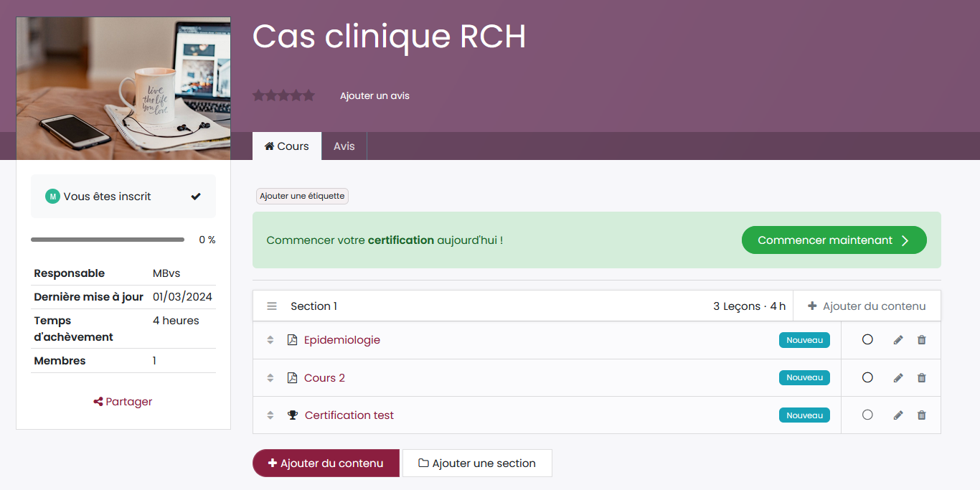
Task: Delete Cours 2 with the trash icon
Action: point(922,378)
